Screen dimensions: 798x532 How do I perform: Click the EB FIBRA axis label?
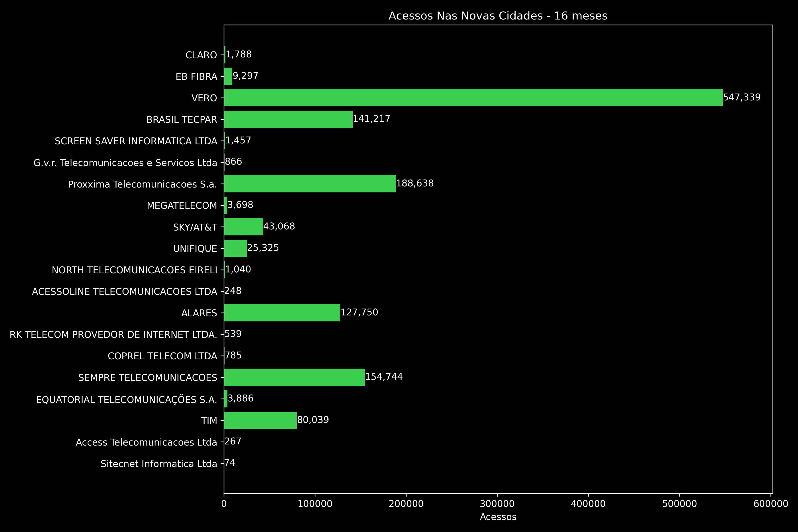click(x=196, y=77)
